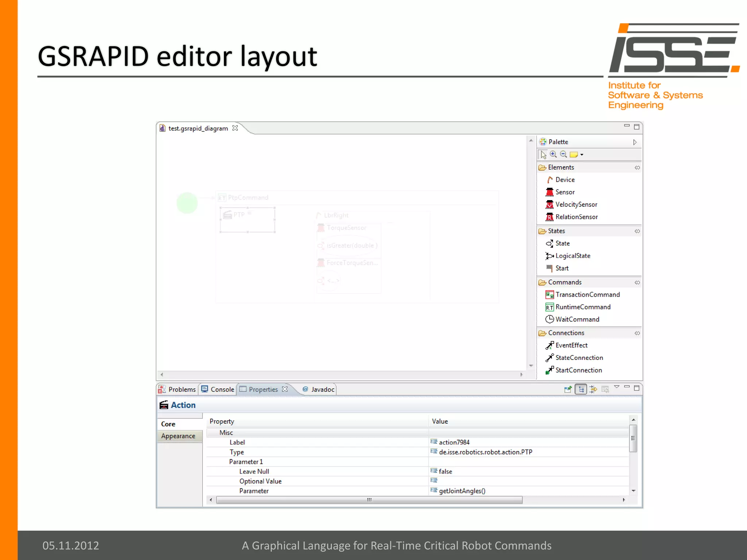Select the yellow note tool
Screen dimensions: 747x560
point(574,155)
